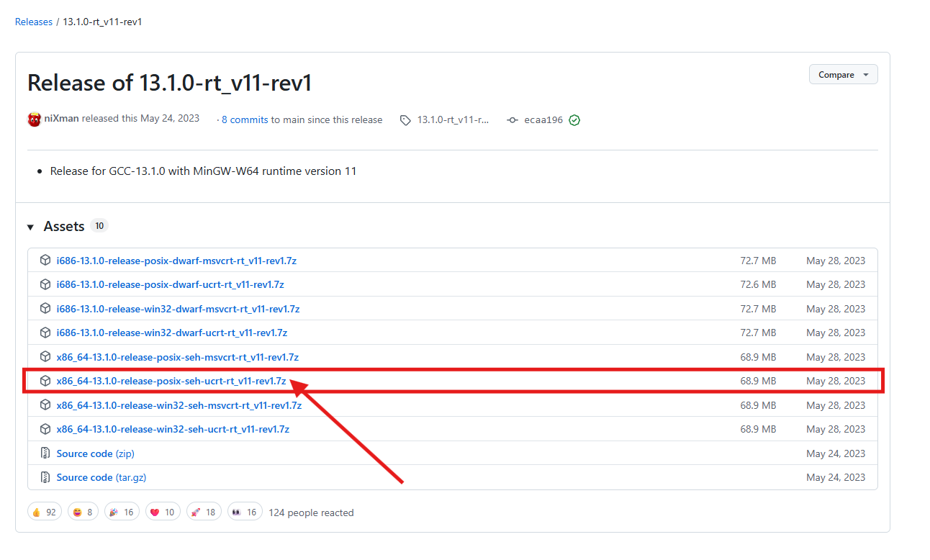Image resolution: width=930 pixels, height=560 pixels.
Task: Open the 8 commits link
Action: (245, 119)
